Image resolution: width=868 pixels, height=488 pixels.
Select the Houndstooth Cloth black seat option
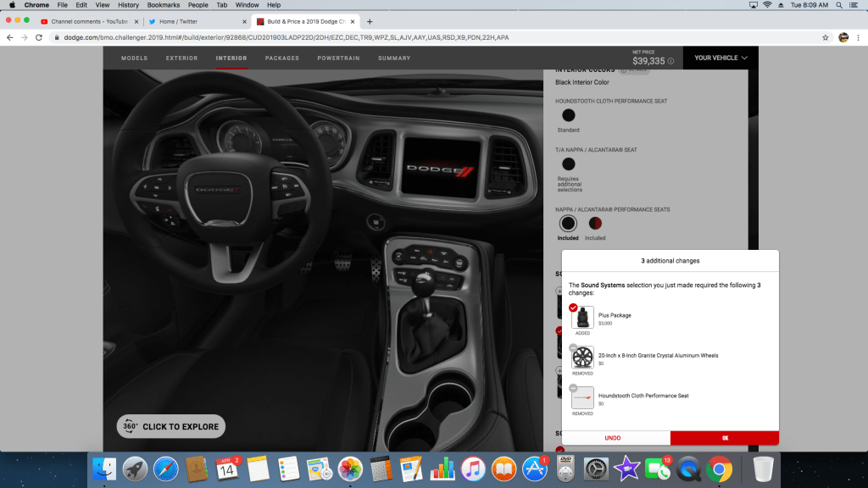click(x=568, y=115)
